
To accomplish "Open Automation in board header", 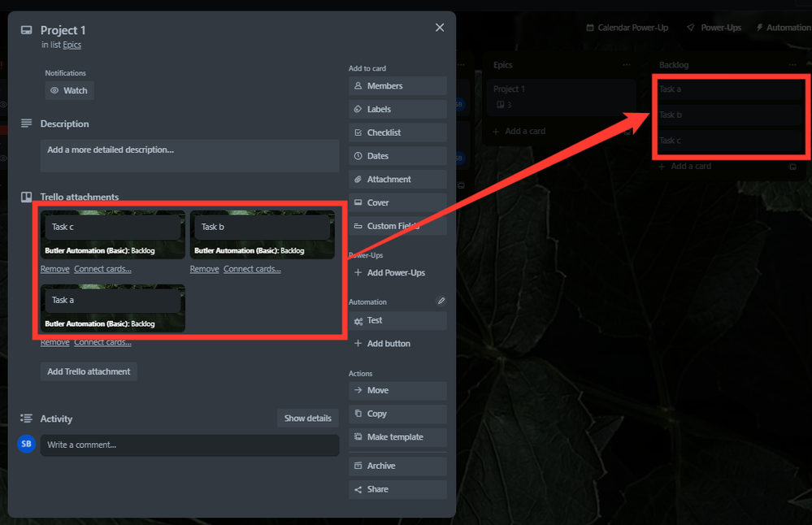I will tap(784, 28).
